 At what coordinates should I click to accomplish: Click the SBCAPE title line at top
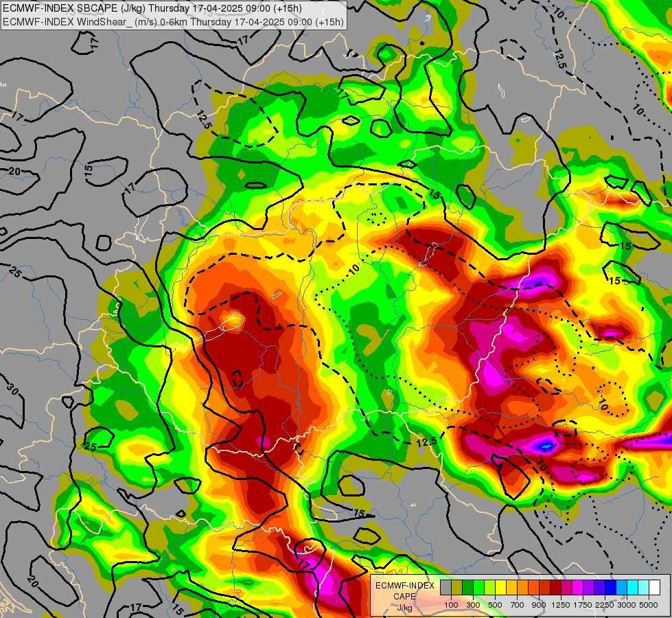pyautogui.click(x=152, y=8)
